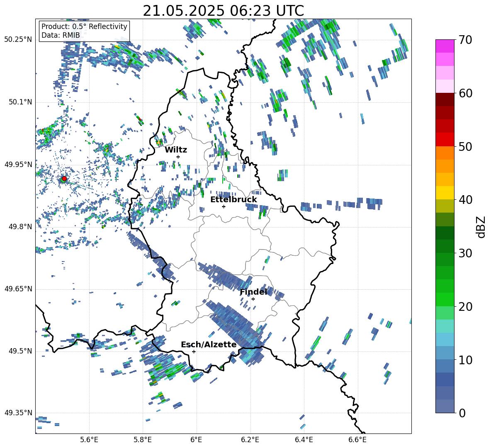
Task: Click the 6.2°E longitude label
Action: (250, 440)
